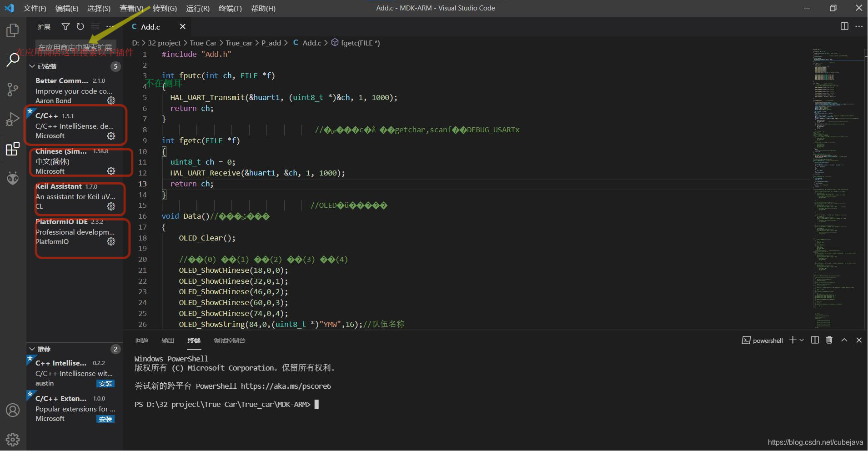This screenshot has height=451, width=868.
Task: Open the Search view in activity bar
Action: click(x=13, y=59)
